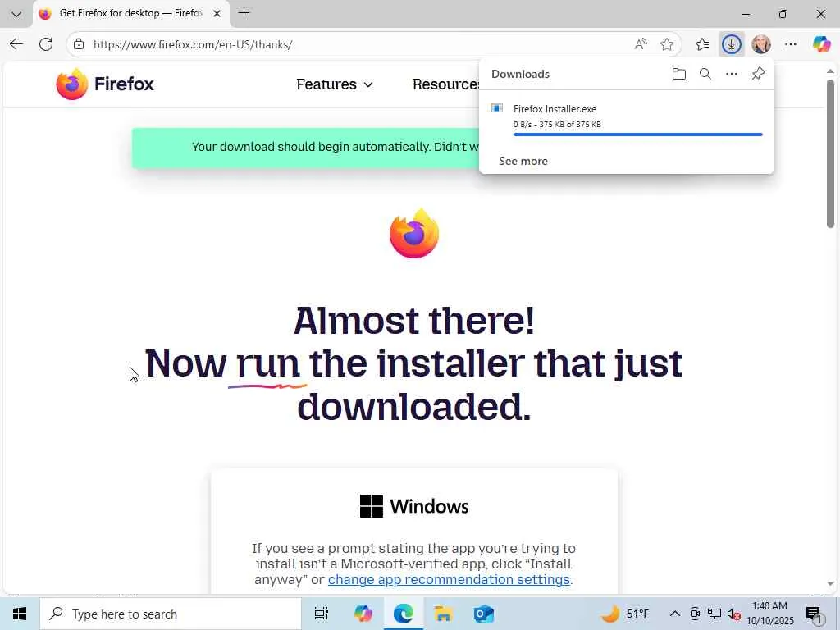Pin the Downloads panel
Image resolution: width=840 pixels, height=630 pixels.
click(x=758, y=74)
